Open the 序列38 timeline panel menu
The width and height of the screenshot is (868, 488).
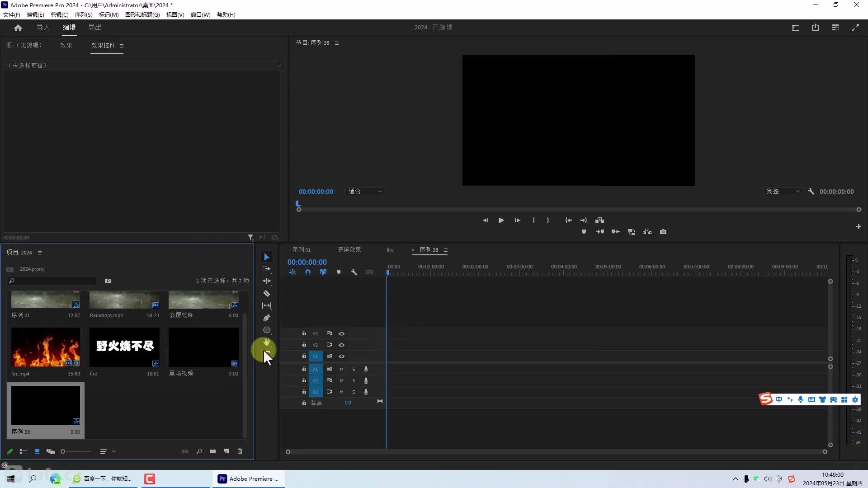click(446, 250)
